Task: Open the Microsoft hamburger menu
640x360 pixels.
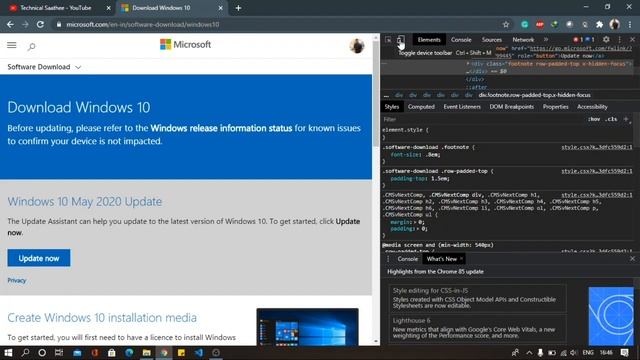Action: click(x=11, y=45)
